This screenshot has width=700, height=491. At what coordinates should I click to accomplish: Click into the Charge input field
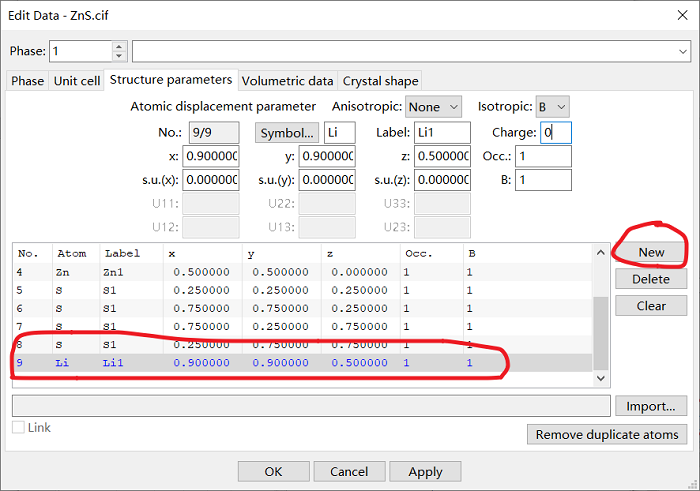click(555, 133)
